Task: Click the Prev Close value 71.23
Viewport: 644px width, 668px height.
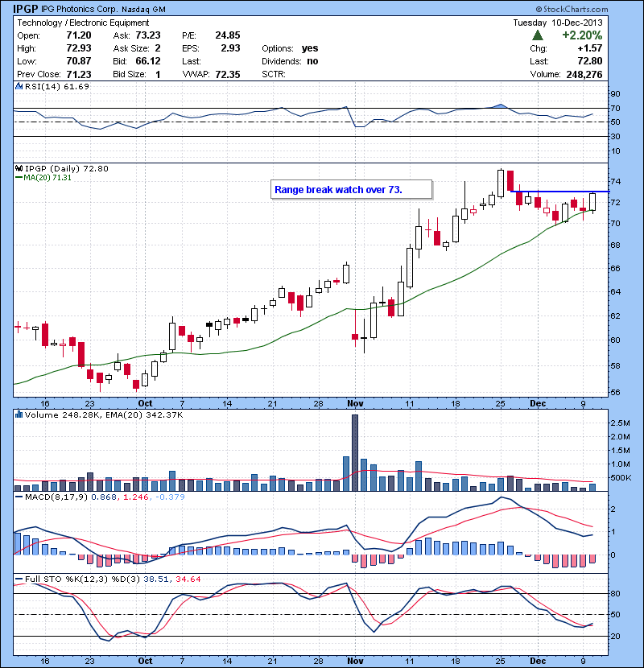Action: [79, 74]
